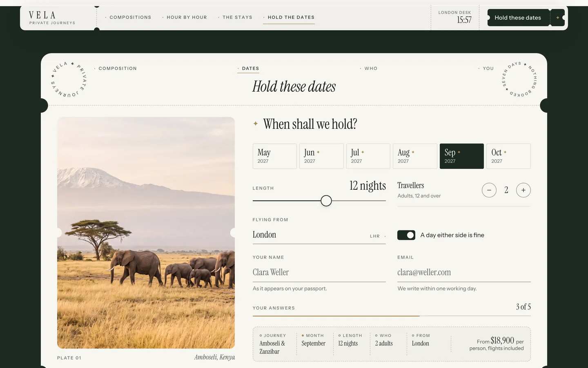Click the '3 of 5' progress count
The height and width of the screenshot is (368, 588).
(523, 307)
